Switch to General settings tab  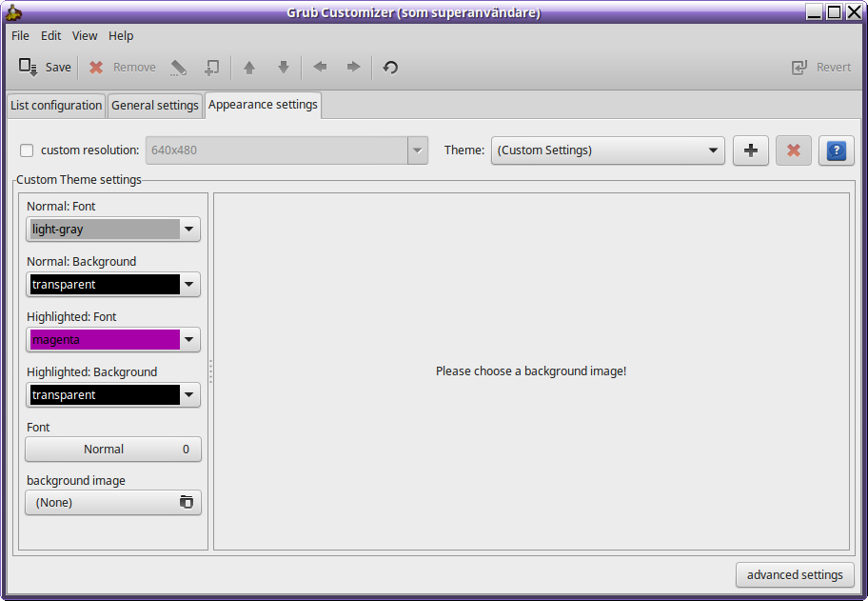pyautogui.click(x=155, y=105)
